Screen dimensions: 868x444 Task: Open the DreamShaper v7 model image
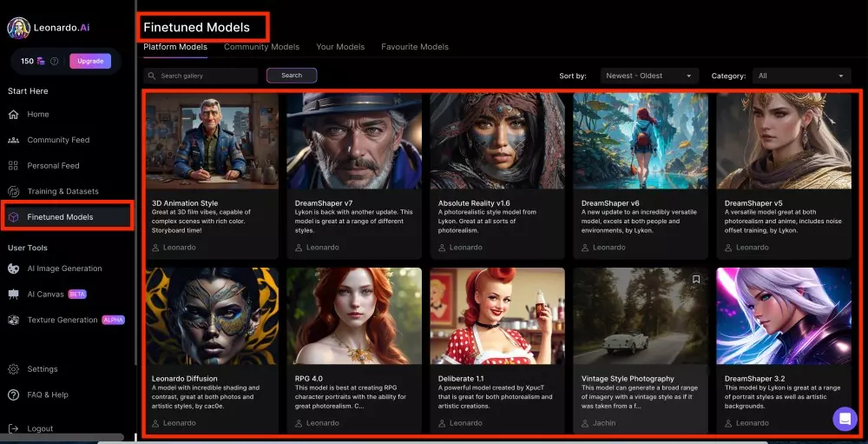tap(354, 141)
